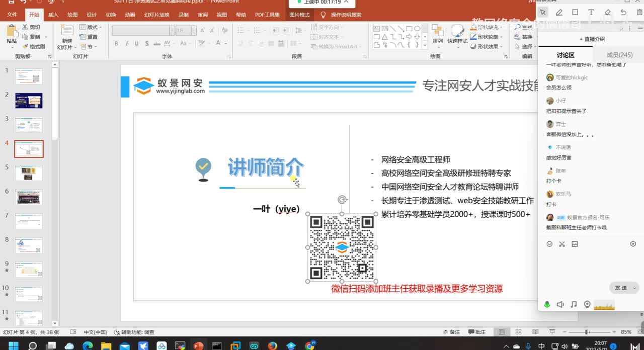Select the triangle shape in shapes gallery
644x350 pixels.
[x=384, y=37]
